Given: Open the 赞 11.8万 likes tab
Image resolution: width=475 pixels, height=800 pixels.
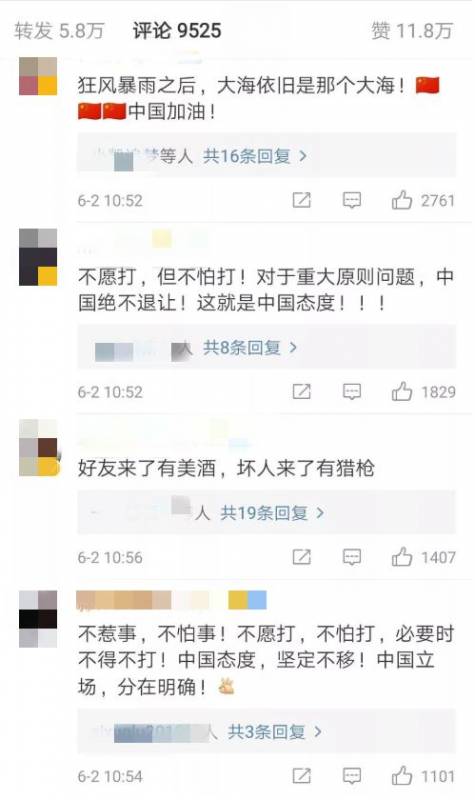Looking at the screenshot, I should [x=412, y=31].
